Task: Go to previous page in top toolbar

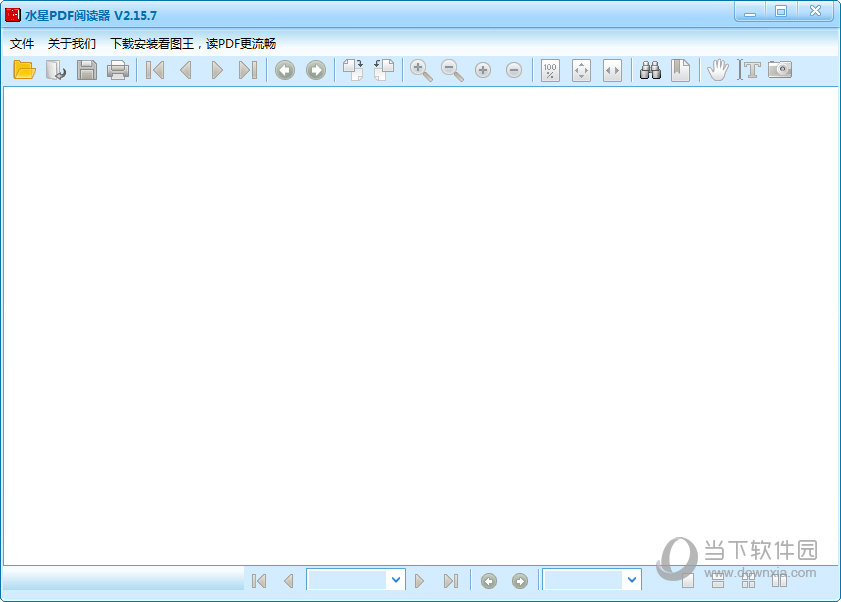Action: coord(186,70)
